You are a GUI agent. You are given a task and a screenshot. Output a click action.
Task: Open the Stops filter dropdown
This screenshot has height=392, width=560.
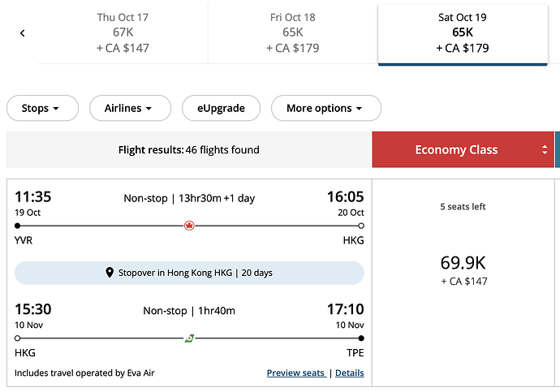pos(42,108)
